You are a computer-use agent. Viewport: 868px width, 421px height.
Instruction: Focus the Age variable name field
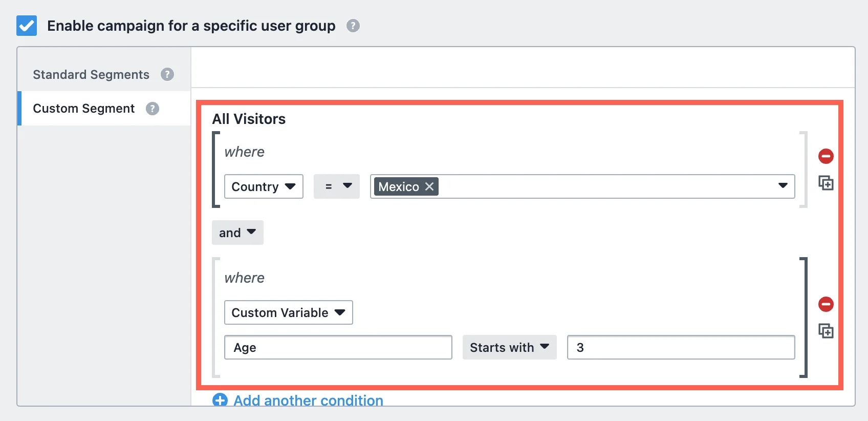tap(338, 347)
